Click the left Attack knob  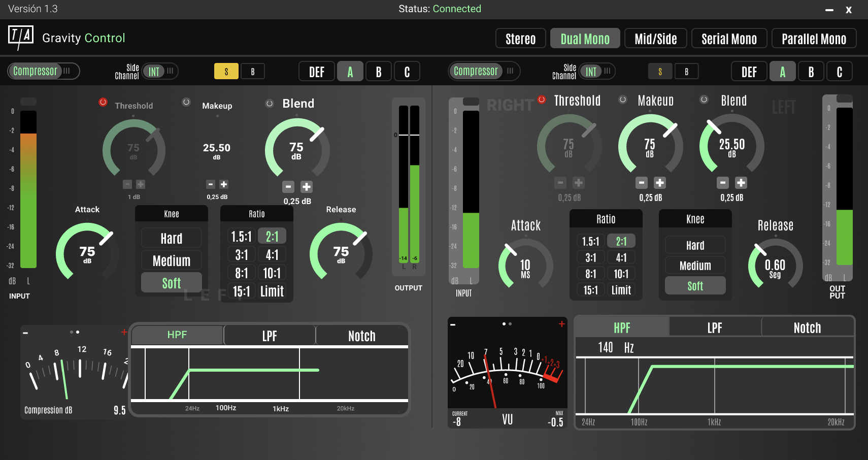[x=87, y=252]
